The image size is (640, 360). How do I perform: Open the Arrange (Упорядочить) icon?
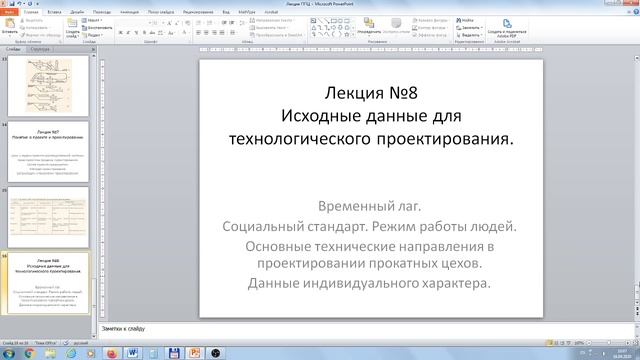click(369, 23)
